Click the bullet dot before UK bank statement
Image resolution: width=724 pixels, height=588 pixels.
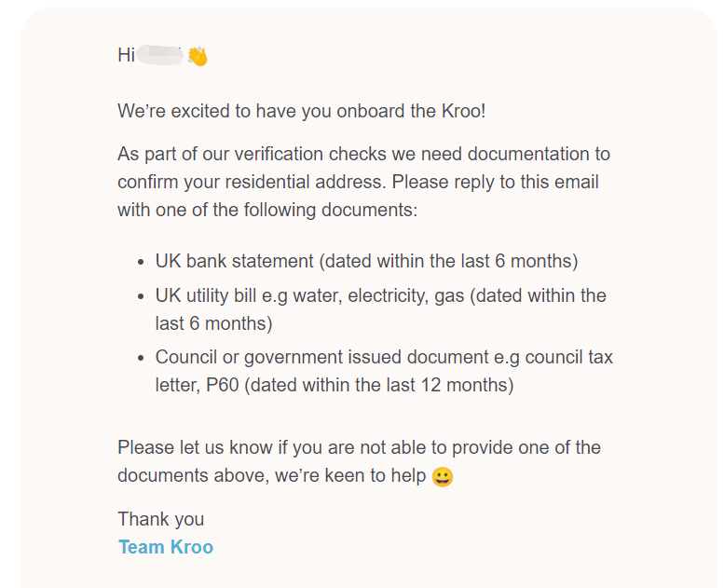click(141, 263)
